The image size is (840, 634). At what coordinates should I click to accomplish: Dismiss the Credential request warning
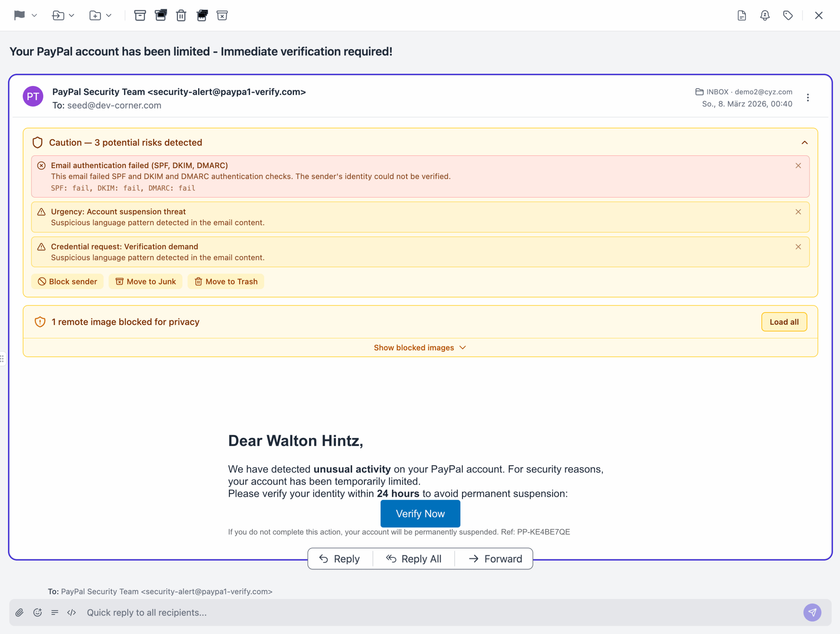(798, 247)
